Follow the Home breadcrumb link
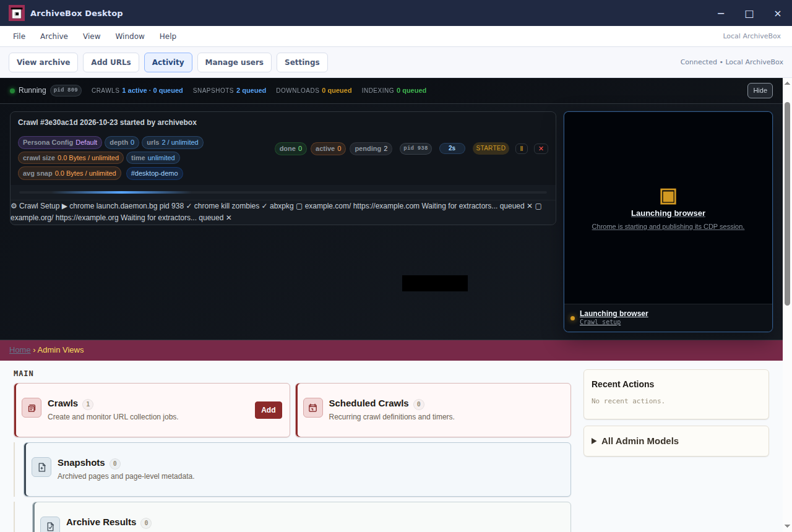This screenshot has width=792, height=532. tap(20, 350)
